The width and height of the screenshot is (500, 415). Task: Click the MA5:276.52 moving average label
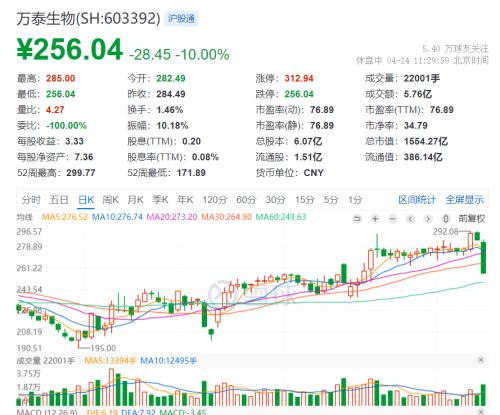[65, 217]
